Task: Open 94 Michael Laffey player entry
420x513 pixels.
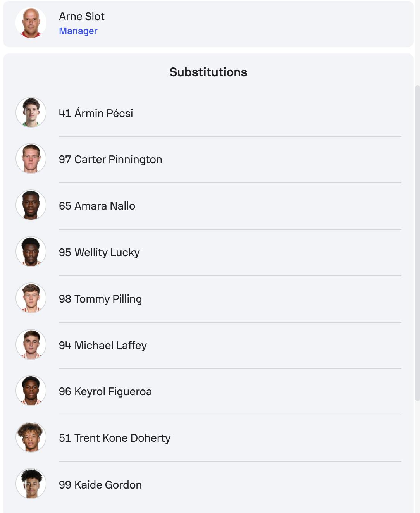Action: point(103,345)
